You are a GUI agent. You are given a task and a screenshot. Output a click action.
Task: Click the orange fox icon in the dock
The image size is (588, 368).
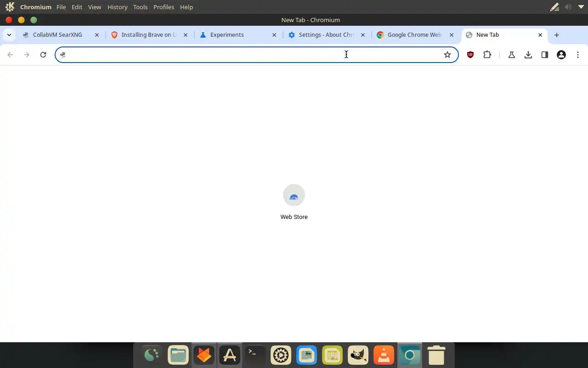point(204,355)
